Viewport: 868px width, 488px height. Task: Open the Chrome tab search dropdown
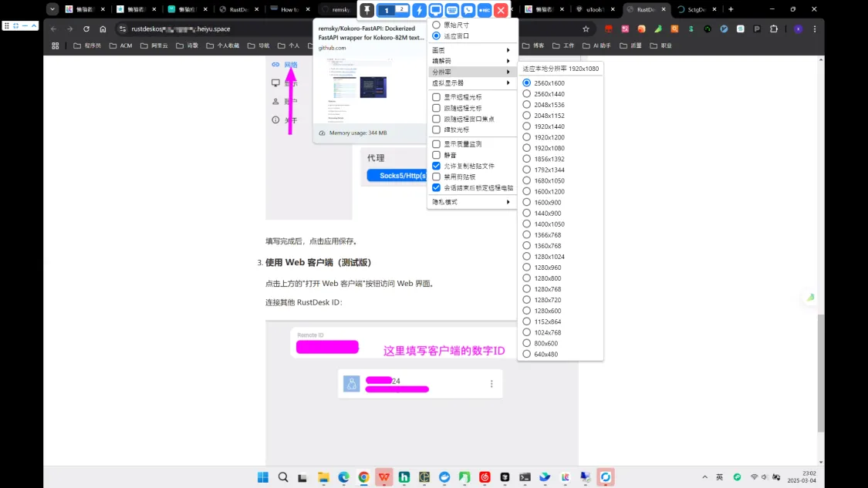point(52,9)
